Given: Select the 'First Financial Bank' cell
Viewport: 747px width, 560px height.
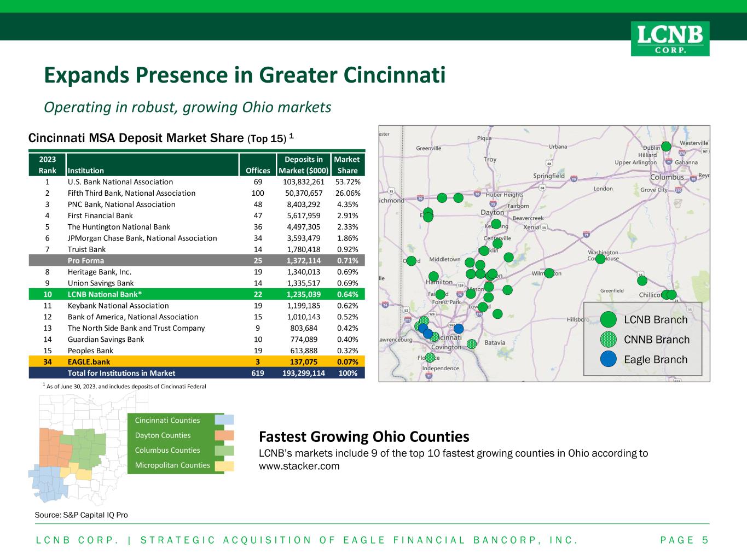Looking at the screenshot, I should point(100,215).
